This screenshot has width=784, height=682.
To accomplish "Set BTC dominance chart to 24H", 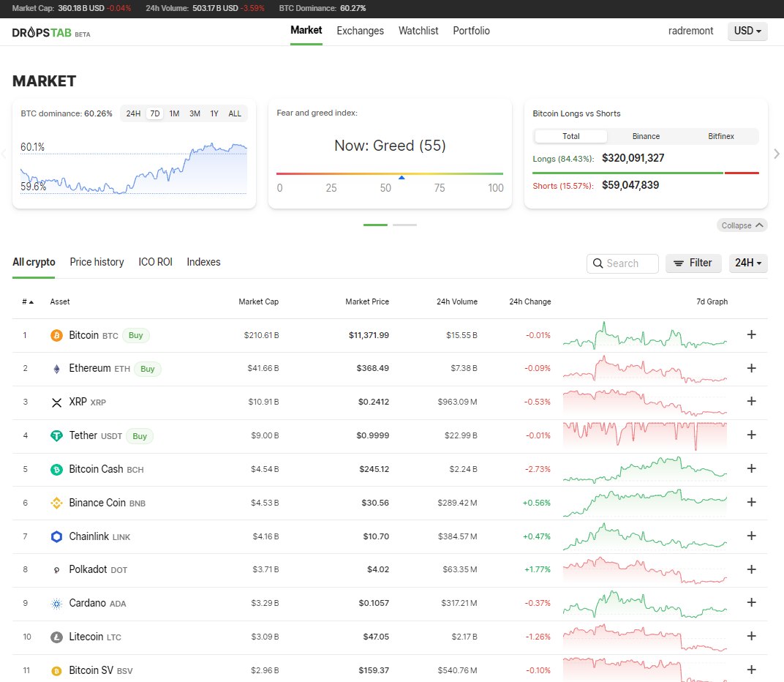I will [133, 113].
